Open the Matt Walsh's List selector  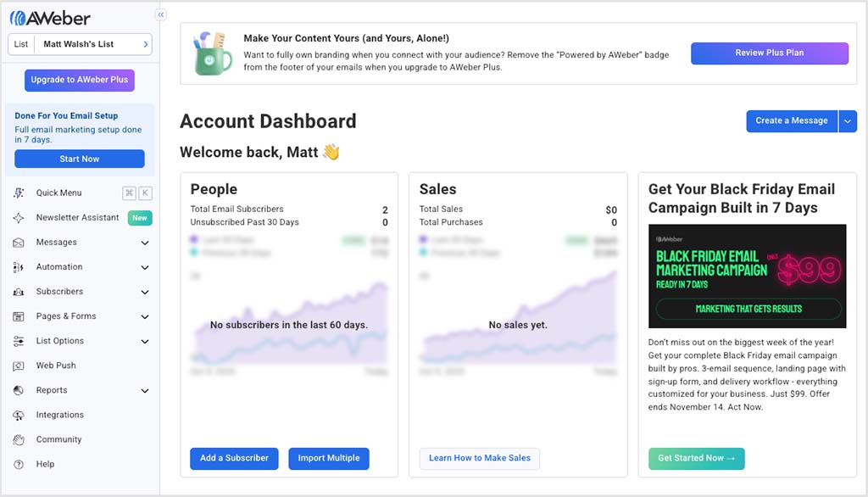(81, 44)
